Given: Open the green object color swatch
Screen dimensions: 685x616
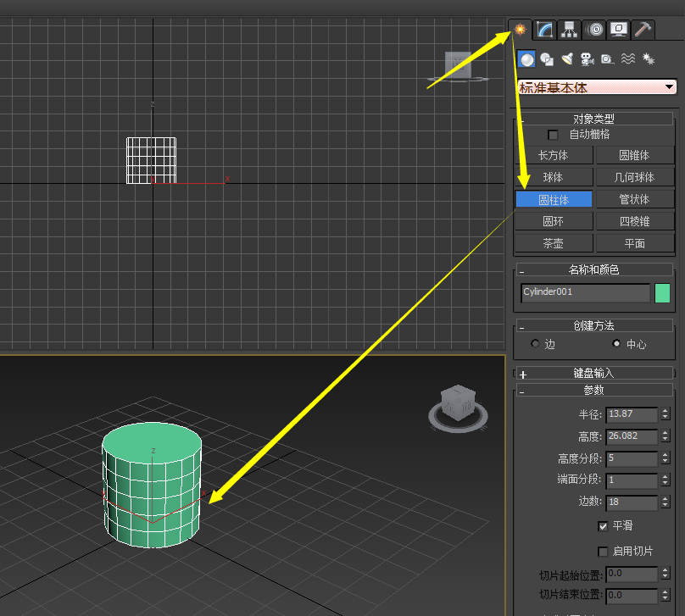Looking at the screenshot, I should tap(662, 293).
